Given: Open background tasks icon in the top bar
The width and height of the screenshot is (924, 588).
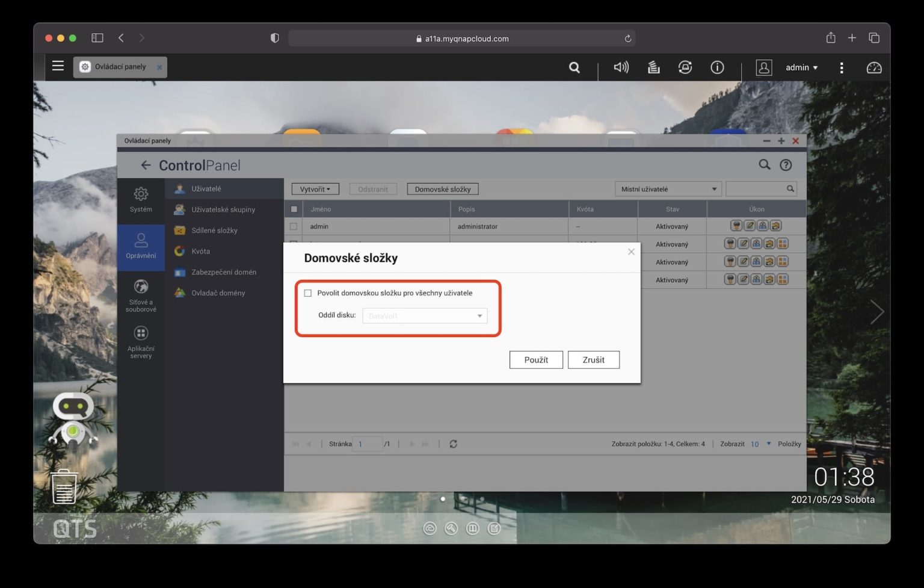Looking at the screenshot, I should [653, 67].
